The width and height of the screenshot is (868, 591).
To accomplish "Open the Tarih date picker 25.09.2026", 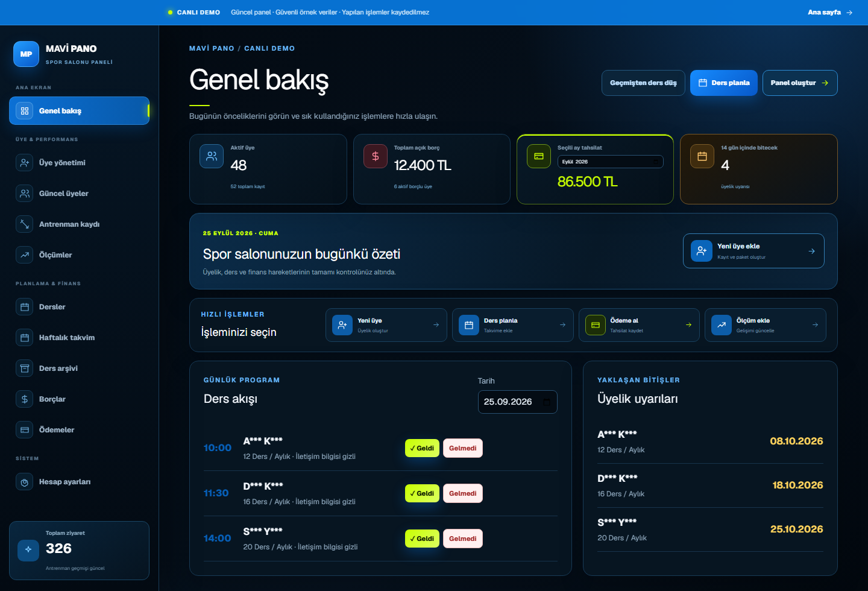I will [517, 402].
